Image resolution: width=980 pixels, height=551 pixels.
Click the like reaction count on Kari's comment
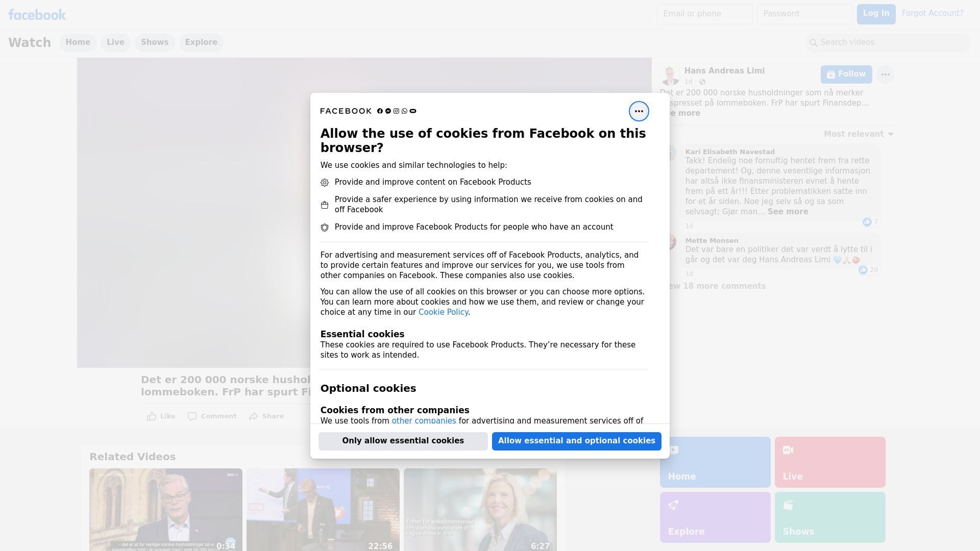click(x=870, y=222)
